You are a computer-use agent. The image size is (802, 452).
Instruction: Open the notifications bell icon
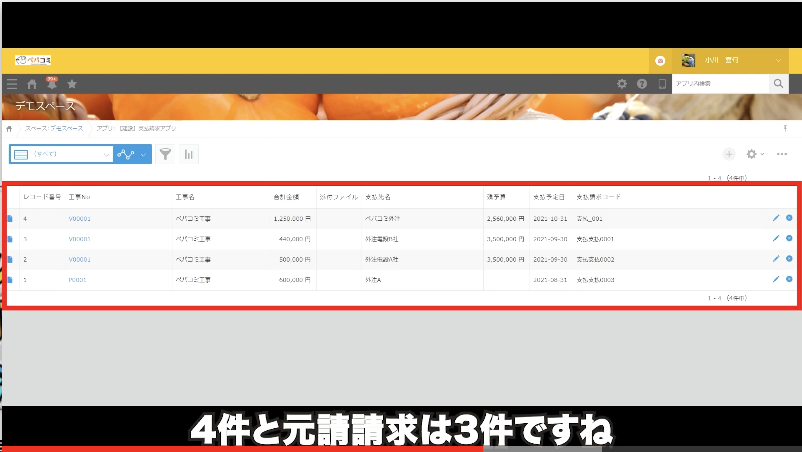pos(51,84)
